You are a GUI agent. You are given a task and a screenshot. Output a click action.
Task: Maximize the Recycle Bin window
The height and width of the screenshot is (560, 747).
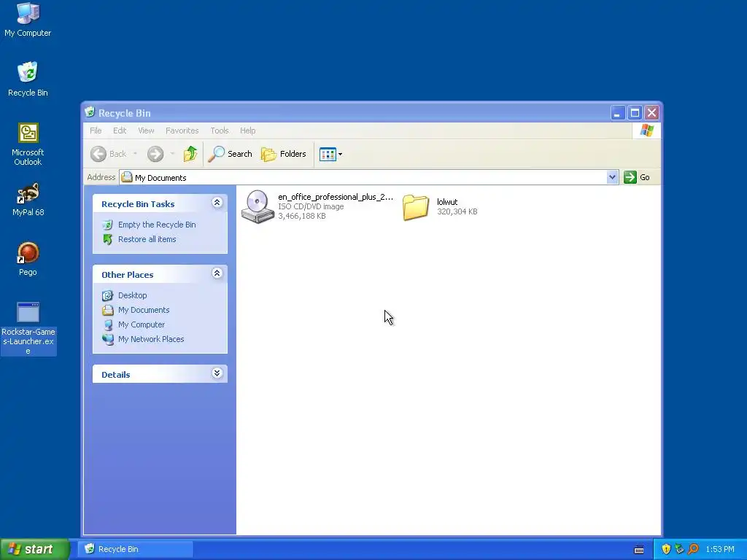635,113
